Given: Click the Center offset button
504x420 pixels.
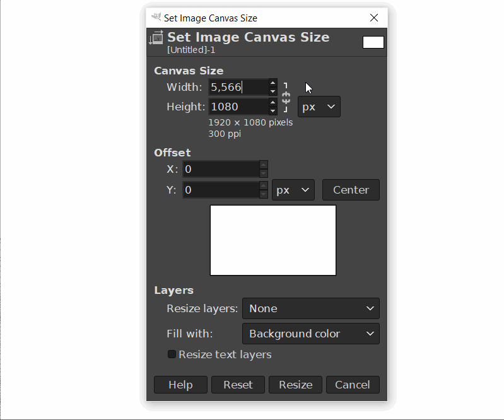Looking at the screenshot, I should click(x=351, y=190).
